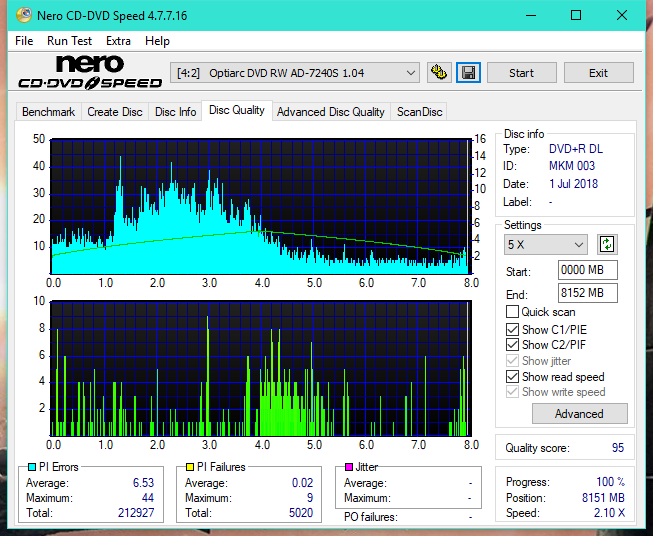Image resolution: width=653 pixels, height=536 pixels.
Task: Switch to the Disc Info tab
Action: coord(175,112)
